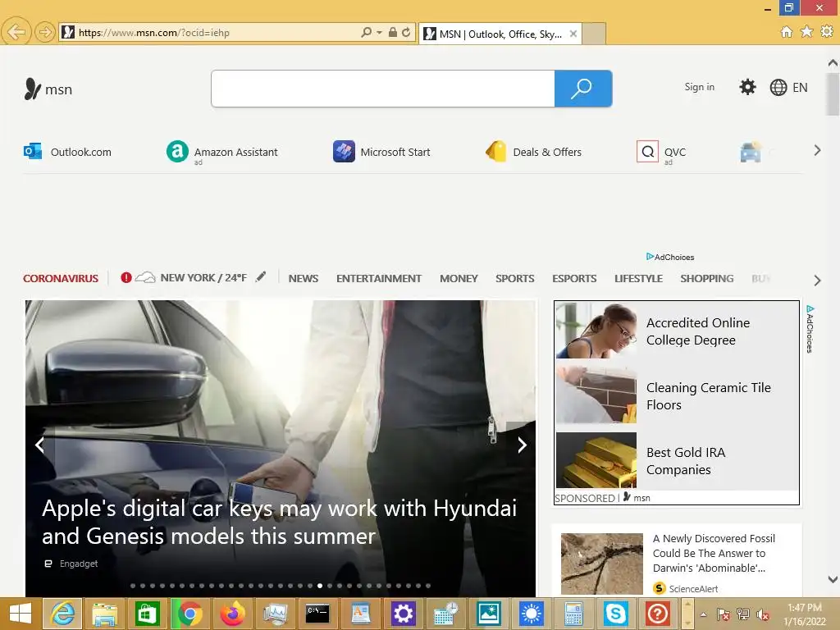The height and width of the screenshot is (630, 840).
Task: Click the browser Forward arrow button
Action: tap(45, 32)
